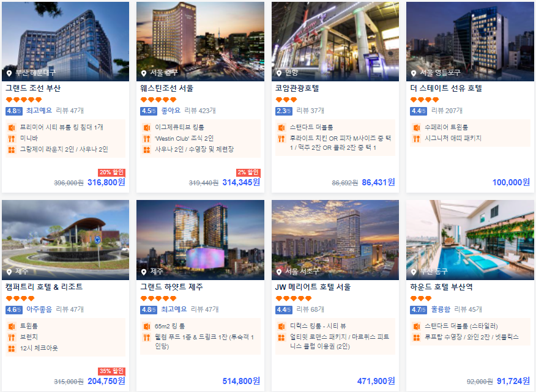Select the 316,800원 discounted price
The image size is (536, 392).
pos(106,182)
